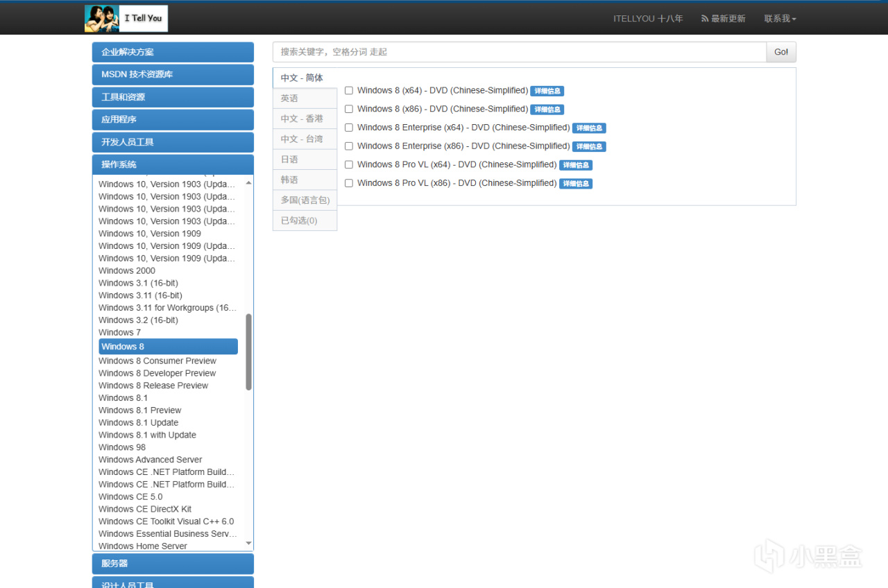Expand the 开发人员工具 category panel

[x=173, y=142]
